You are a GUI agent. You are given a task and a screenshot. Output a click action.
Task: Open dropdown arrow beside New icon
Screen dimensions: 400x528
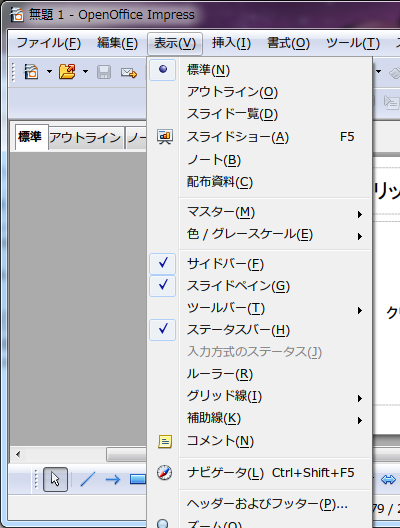click(x=49, y=72)
